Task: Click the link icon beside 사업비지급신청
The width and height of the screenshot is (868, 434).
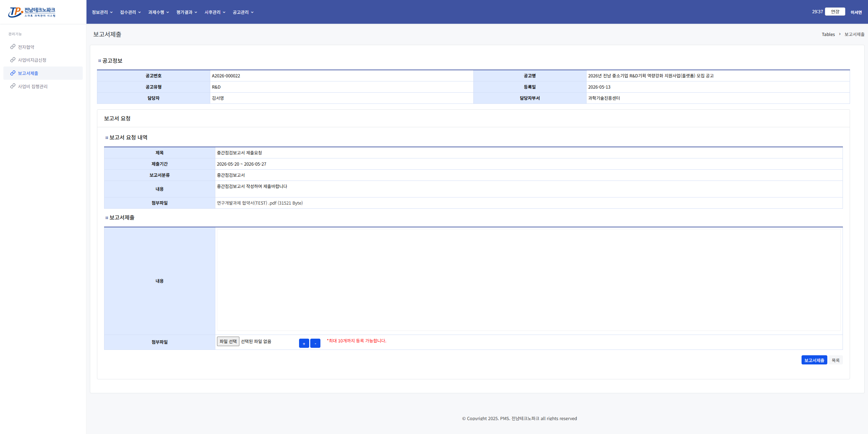Action: point(13,60)
